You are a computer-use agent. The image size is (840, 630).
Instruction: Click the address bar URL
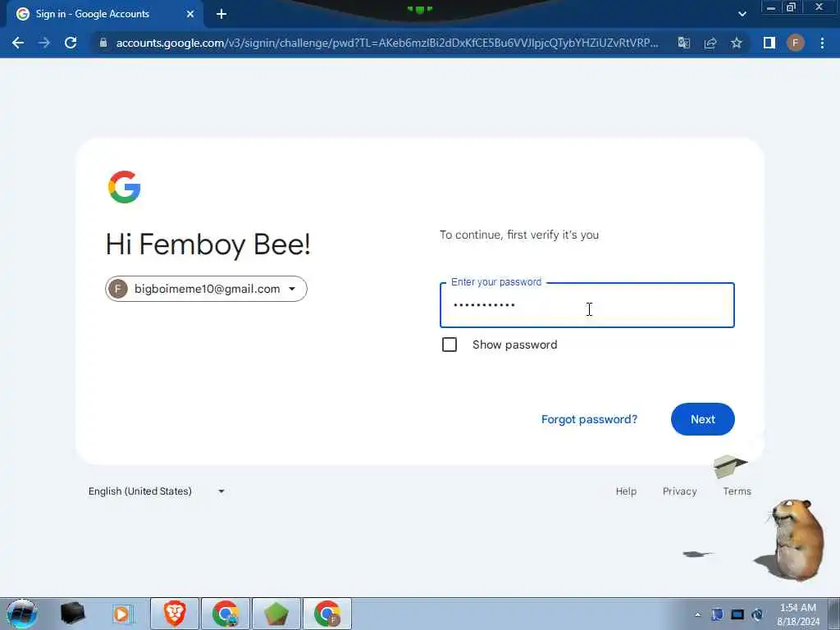point(387,43)
